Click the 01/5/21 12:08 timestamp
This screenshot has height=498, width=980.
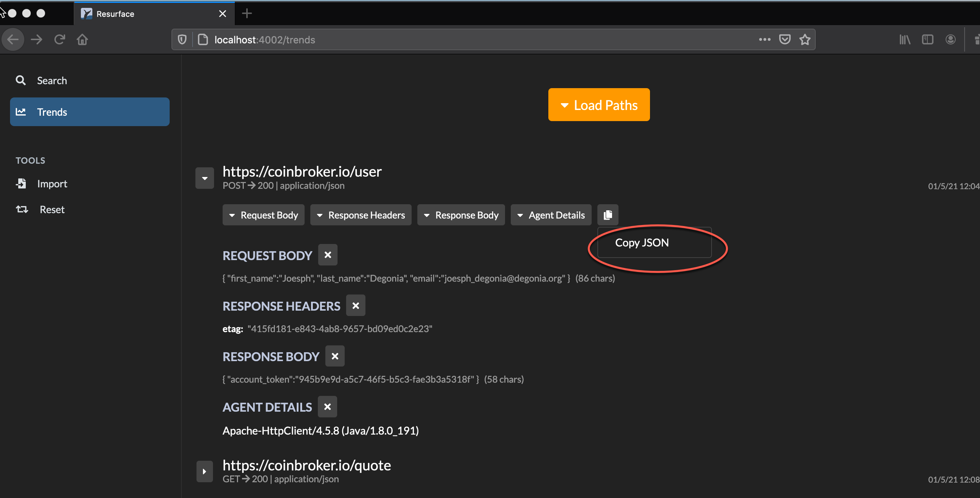954,480
